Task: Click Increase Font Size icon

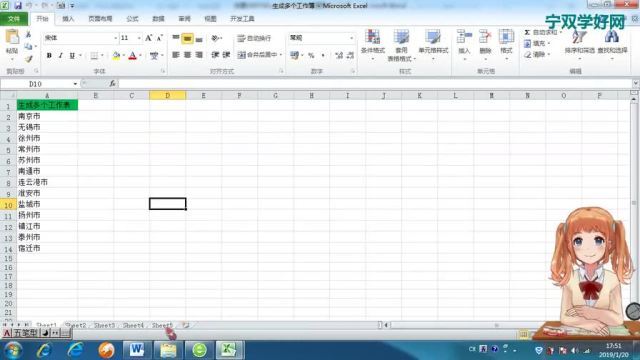Action: 149,38
